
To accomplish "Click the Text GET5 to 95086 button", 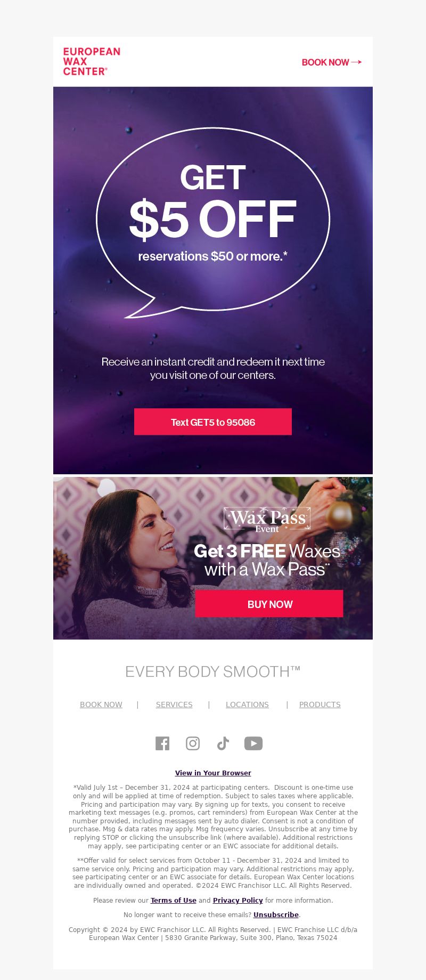I will click(213, 422).
